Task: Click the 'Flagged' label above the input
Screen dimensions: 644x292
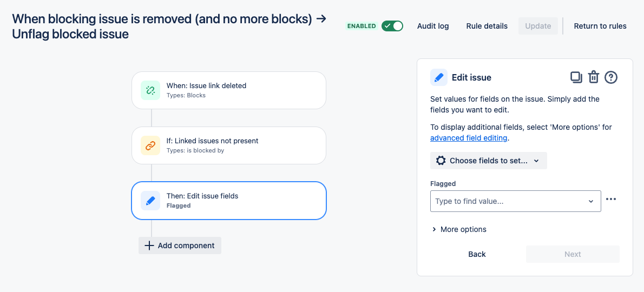Action: point(443,183)
